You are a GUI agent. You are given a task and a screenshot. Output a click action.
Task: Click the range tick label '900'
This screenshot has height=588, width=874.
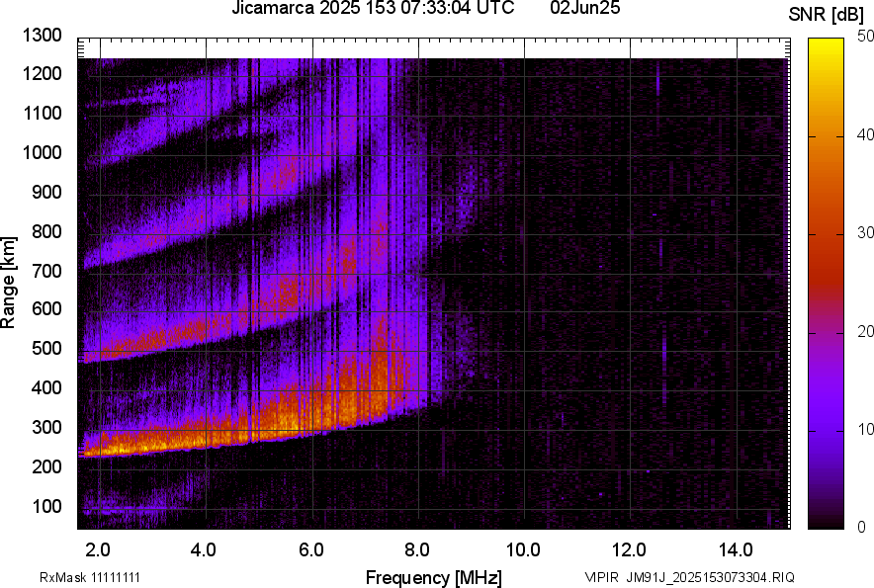pos(46,192)
